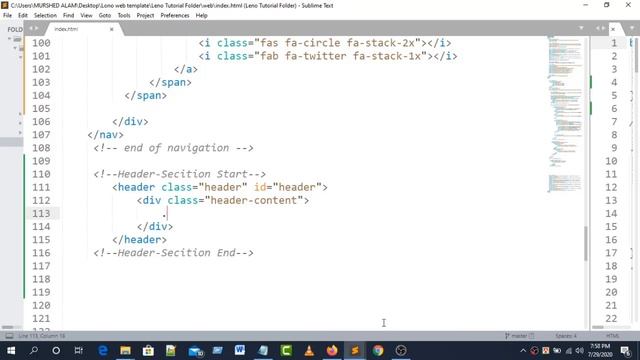Screen dimensions: 640x360
Task: Open the taskbar clock and date
Action: (x=600, y=351)
